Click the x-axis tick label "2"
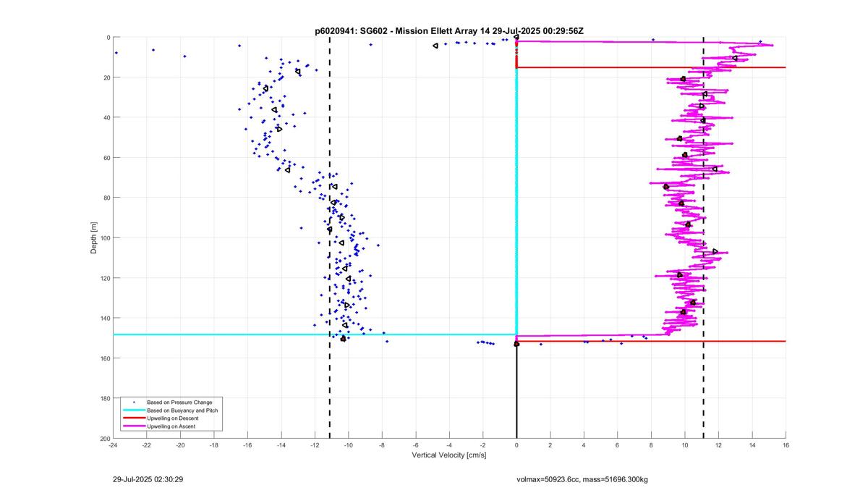The image size is (868, 493). point(550,445)
